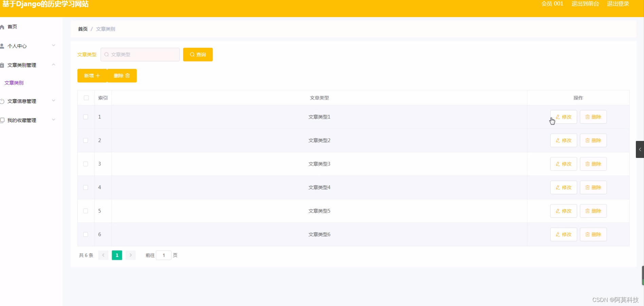This screenshot has width=644, height=306.
Task: Check the checkbox for row 1
Action: click(x=86, y=117)
